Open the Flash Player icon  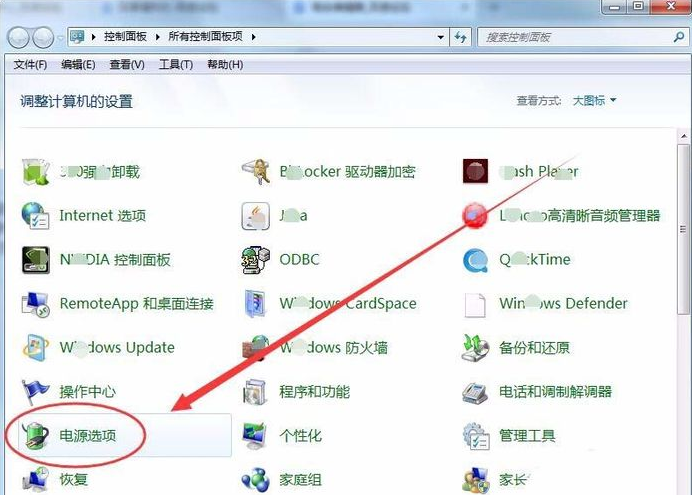point(475,171)
